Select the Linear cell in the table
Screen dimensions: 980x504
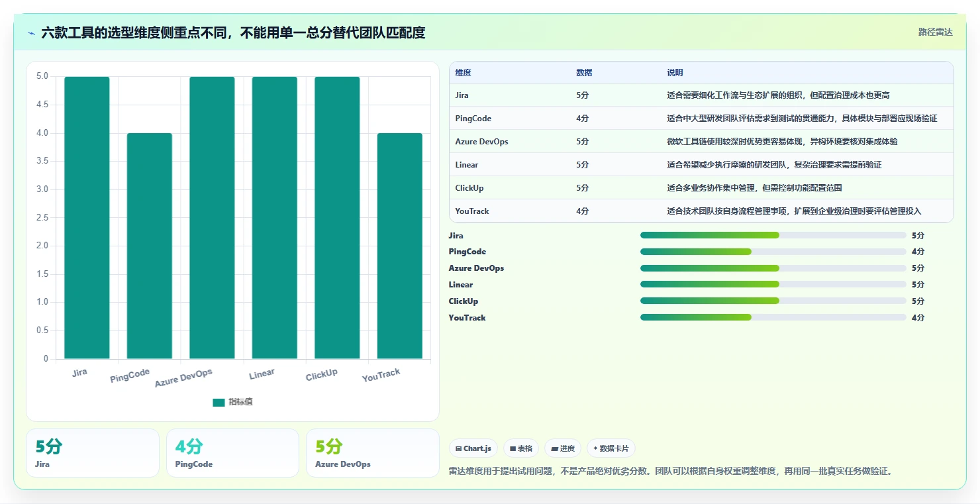(x=467, y=165)
